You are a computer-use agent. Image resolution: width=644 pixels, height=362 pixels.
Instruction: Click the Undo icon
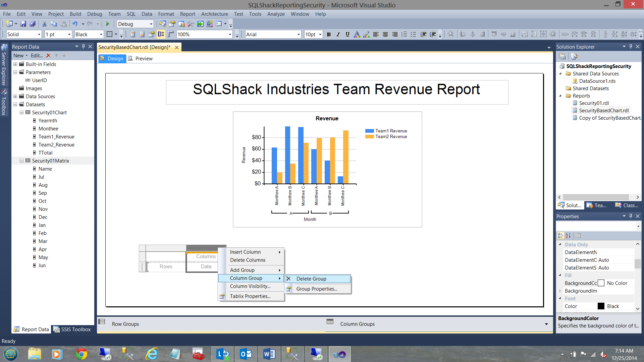(75, 24)
